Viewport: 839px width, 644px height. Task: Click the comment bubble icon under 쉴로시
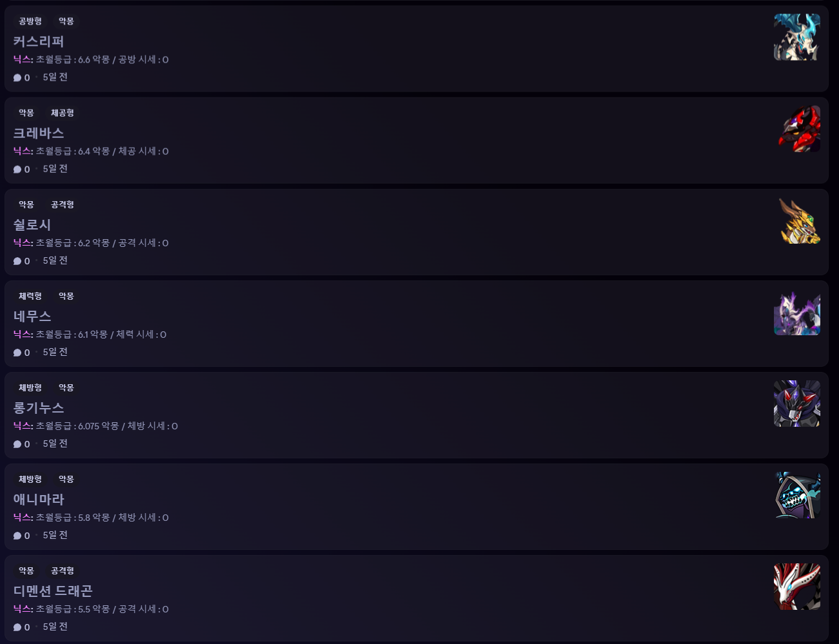17,261
